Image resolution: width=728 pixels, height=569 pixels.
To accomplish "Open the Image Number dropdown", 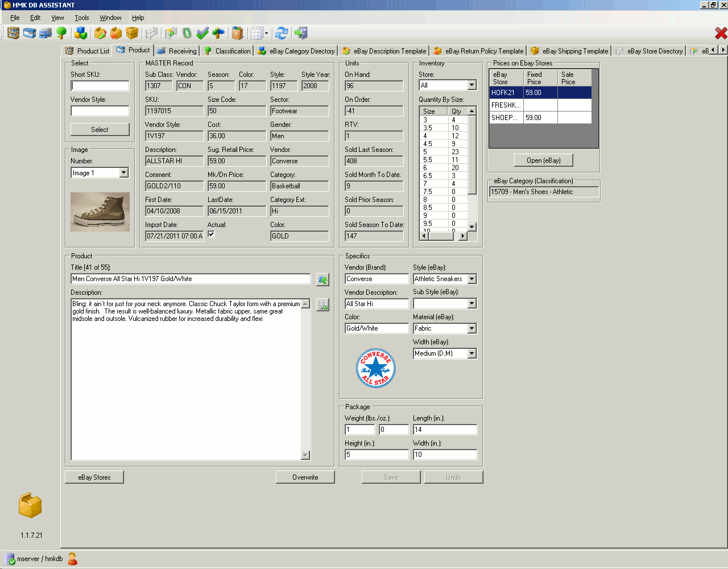I will [x=124, y=172].
